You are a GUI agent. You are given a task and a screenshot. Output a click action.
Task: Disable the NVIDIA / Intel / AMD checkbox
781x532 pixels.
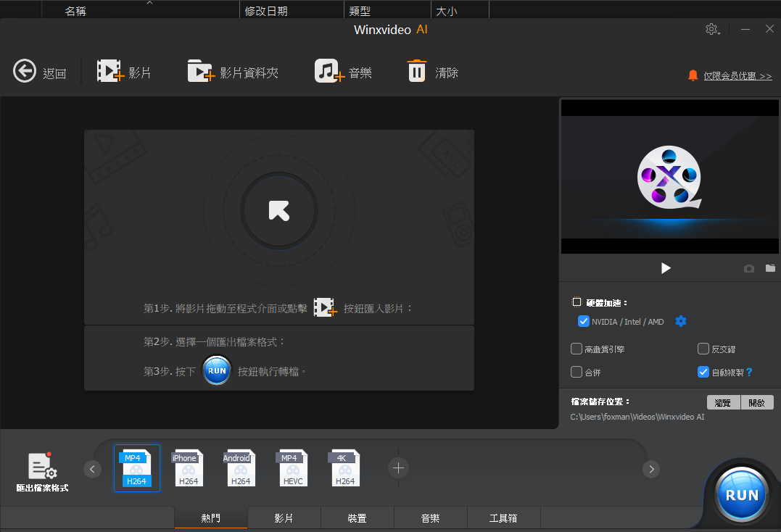pyautogui.click(x=583, y=322)
